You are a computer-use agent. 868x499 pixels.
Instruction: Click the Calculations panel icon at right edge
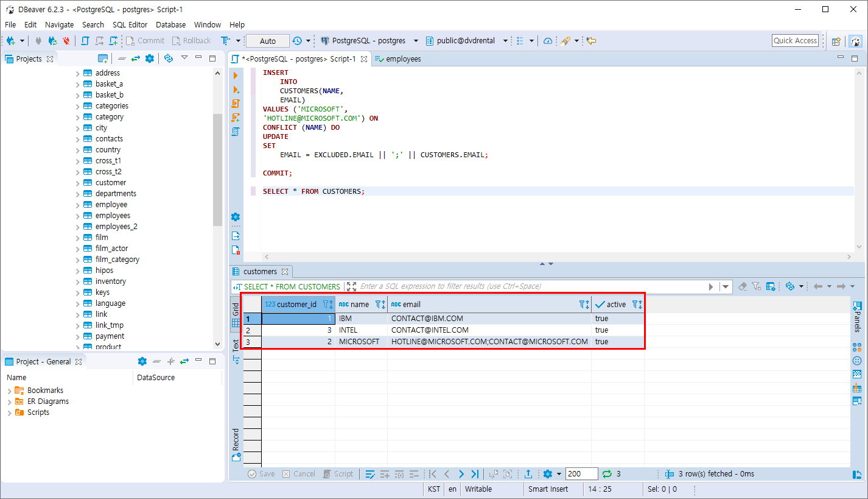[x=857, y=347]
